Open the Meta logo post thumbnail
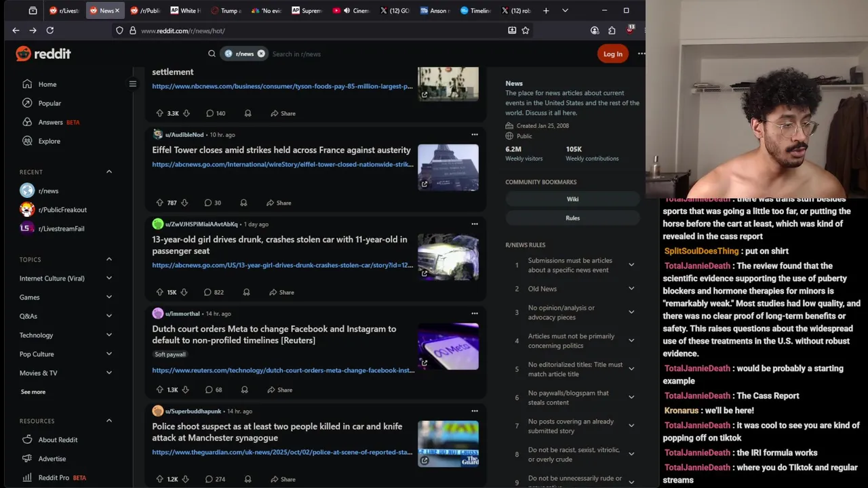Image resolution: width=868 pixels, height=488 pixels. point(448,346)
